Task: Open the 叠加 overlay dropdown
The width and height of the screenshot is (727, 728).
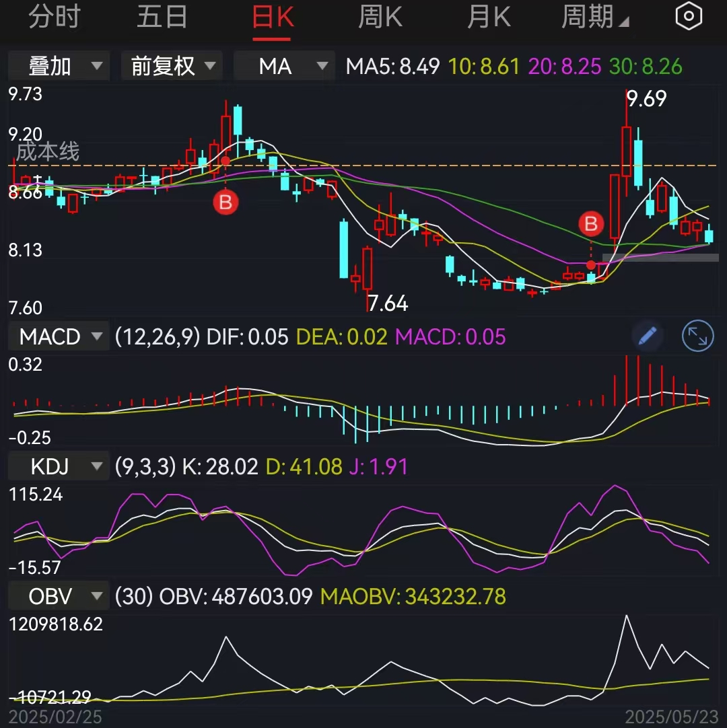Action: click(x=59, y=65)
